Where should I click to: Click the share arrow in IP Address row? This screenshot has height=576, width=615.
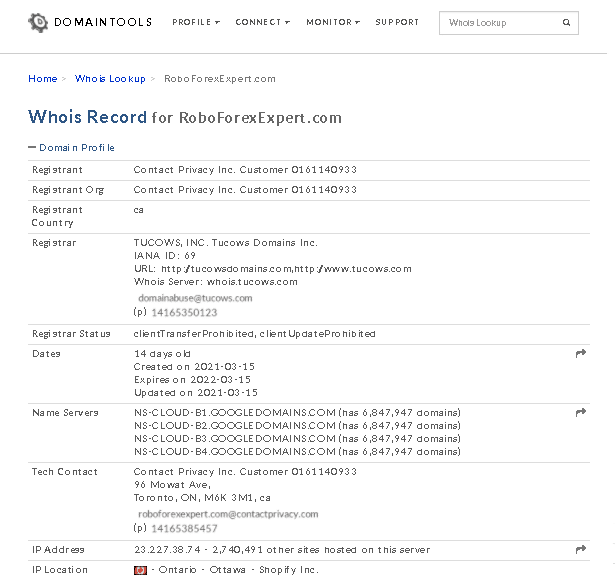(x=580, y=549)
